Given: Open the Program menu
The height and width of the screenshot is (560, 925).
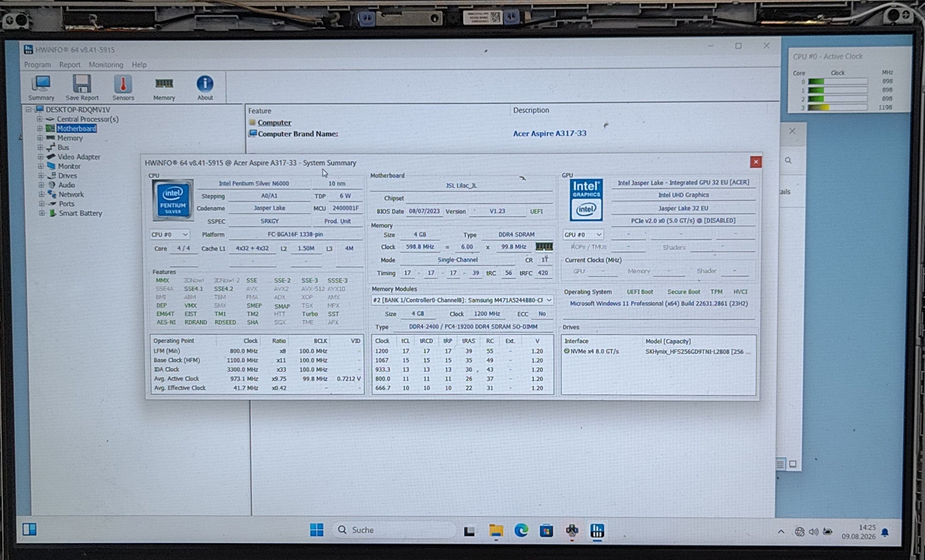Looking at the screenshot, I should 37,64.
